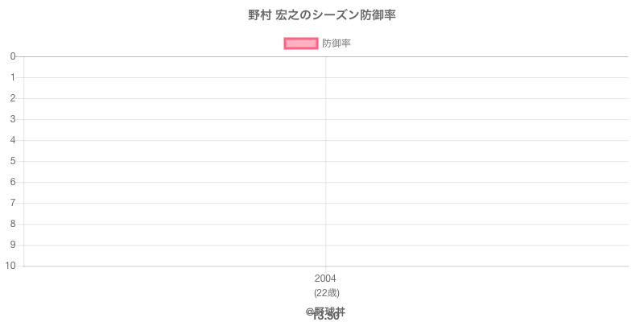This screenshot has height=322, width=644.
Task: Click the y-axis tick label 3
Action: coord(13,119)
